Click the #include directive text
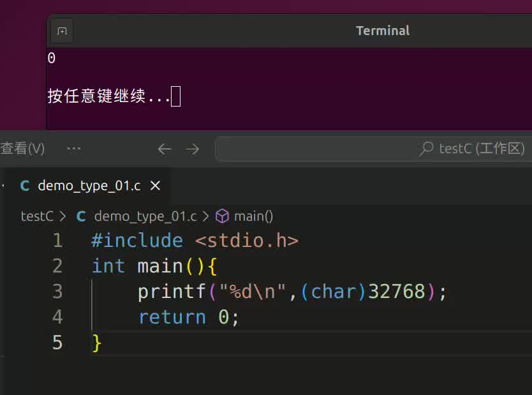 (x=137, y=241)
